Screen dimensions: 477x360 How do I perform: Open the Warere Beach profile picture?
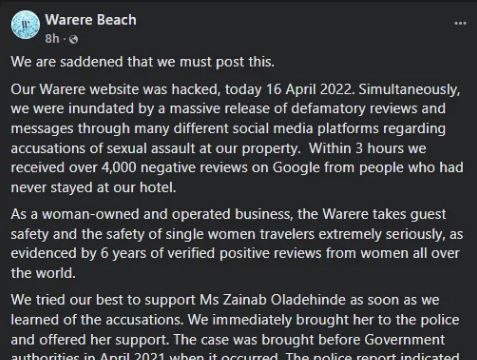[25, 25]
